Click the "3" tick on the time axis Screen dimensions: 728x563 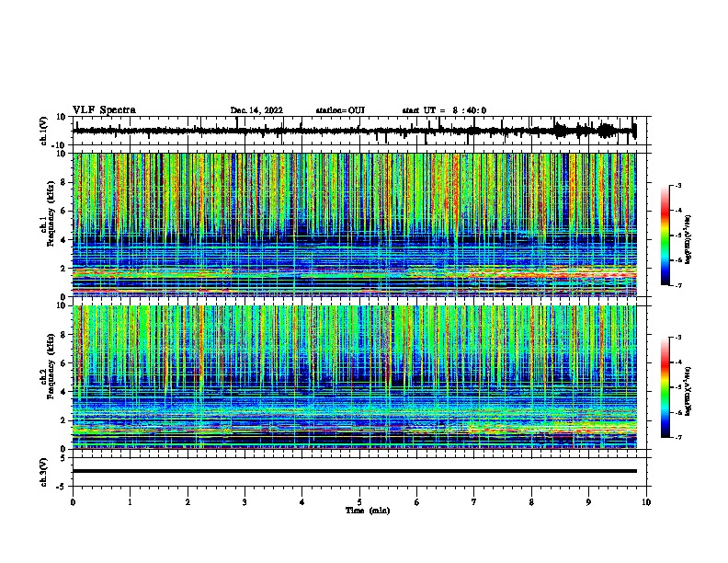point(245,502)
